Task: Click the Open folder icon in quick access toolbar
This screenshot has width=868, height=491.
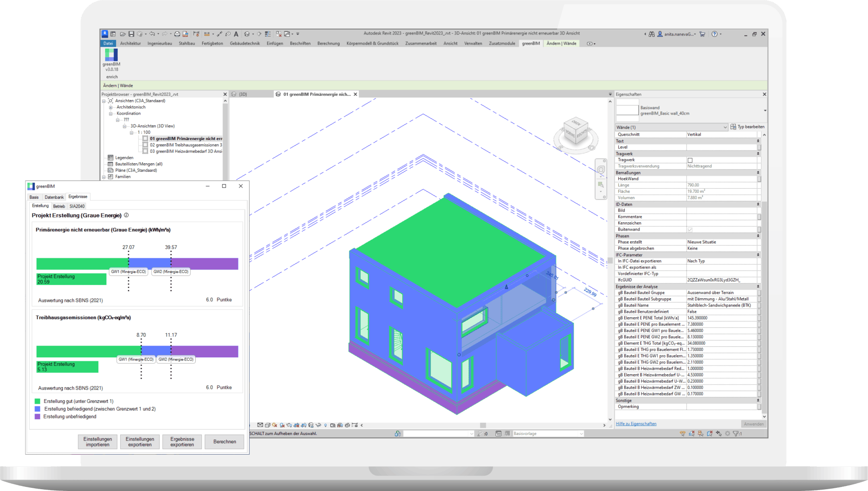Action: point(123,34)
